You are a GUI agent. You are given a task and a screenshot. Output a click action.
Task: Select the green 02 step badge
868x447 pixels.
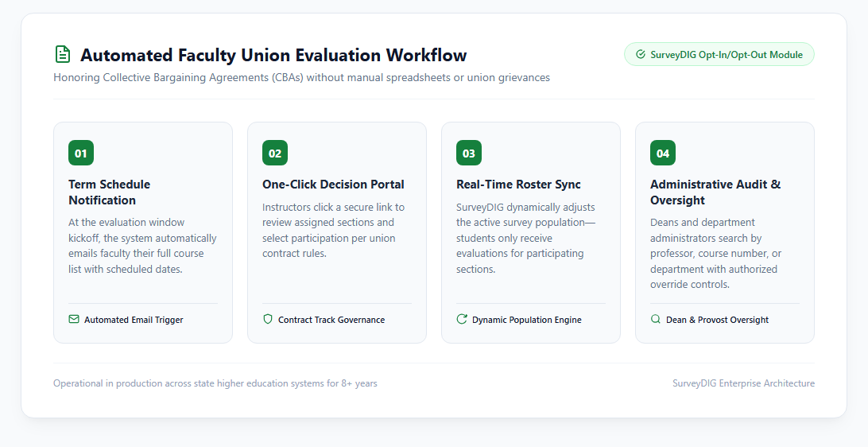click(x=275, y=153)
